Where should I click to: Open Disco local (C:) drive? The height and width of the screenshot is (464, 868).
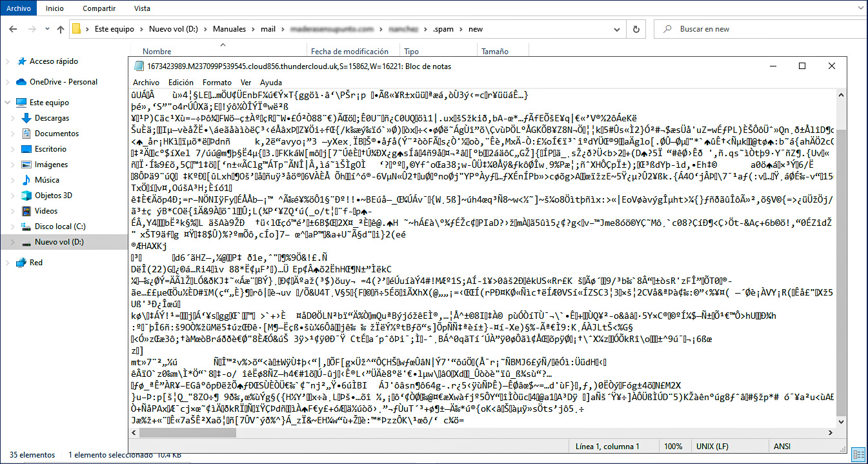(x=59, y=227)
